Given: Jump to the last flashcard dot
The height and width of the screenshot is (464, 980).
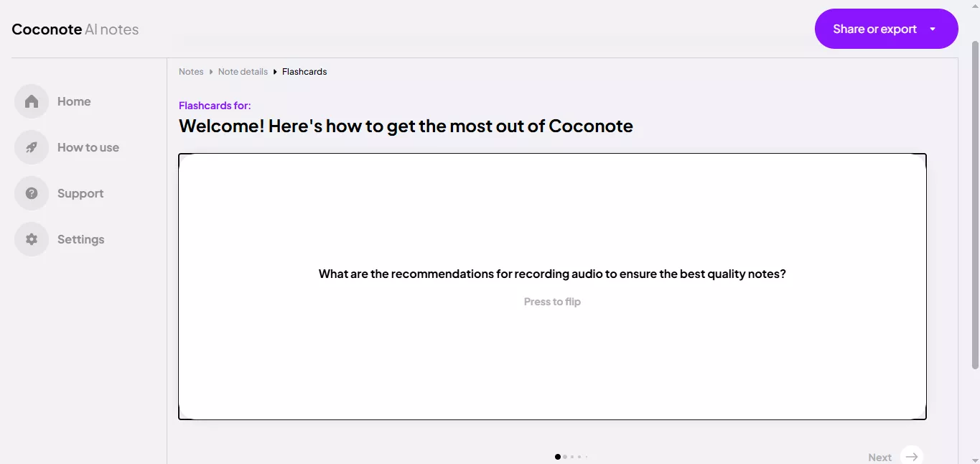Looking at the screenshot, I should [587, 456].
